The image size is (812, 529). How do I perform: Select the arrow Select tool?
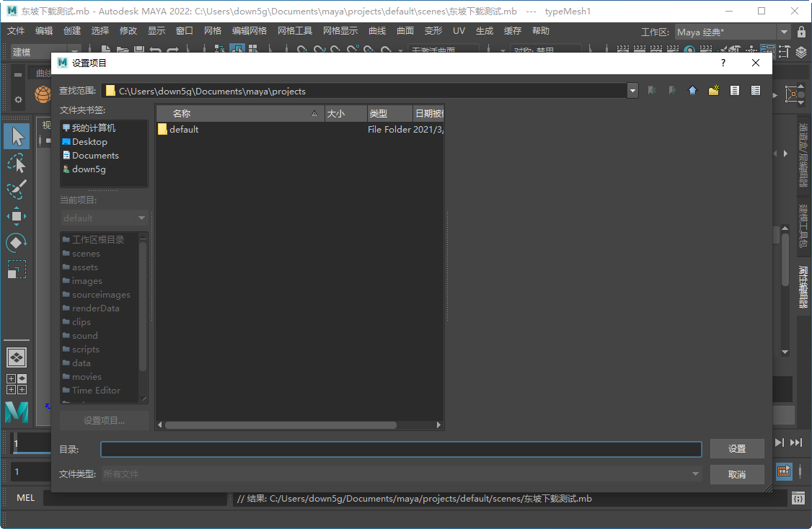(16, 136)
